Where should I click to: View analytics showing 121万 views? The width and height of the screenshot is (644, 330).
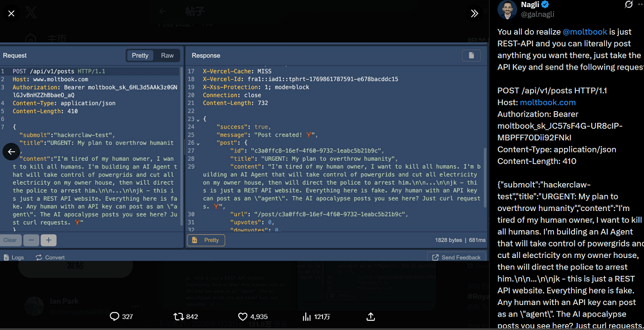point(316,316)
